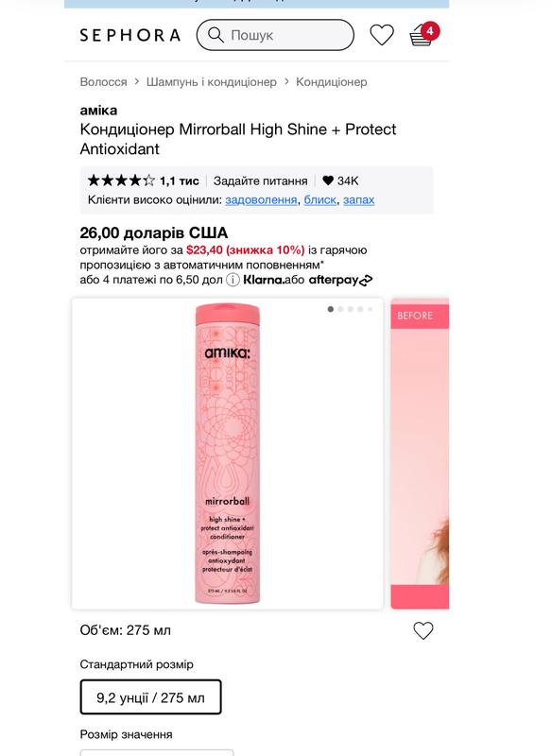Viewport: 552px width, 756px height.
Task: Click Задайте питання link
Action: tap(260, 180)
